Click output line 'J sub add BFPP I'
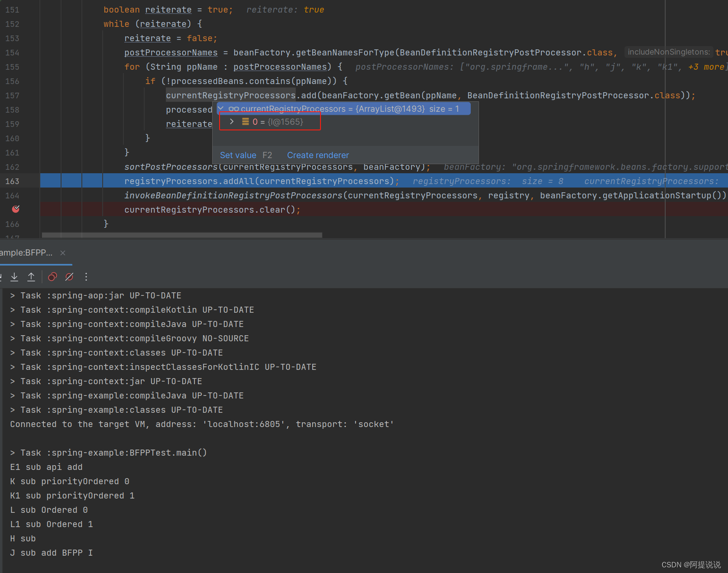Image resolution: width=728 pixels, height=573 pixels. [52, 553]
